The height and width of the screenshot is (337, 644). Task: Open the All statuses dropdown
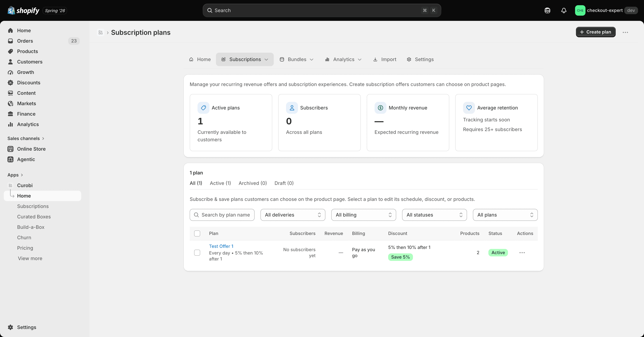tap(435, 215)
